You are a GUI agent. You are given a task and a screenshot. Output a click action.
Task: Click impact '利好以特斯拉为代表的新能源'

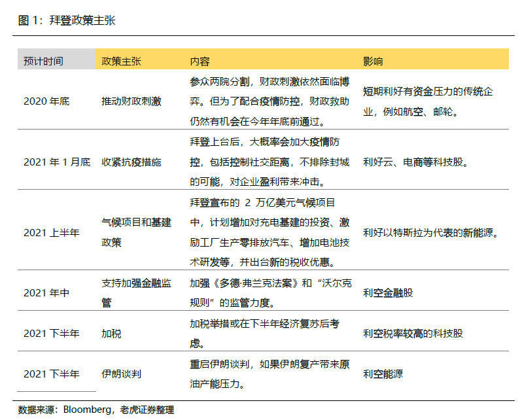point(431,233)
